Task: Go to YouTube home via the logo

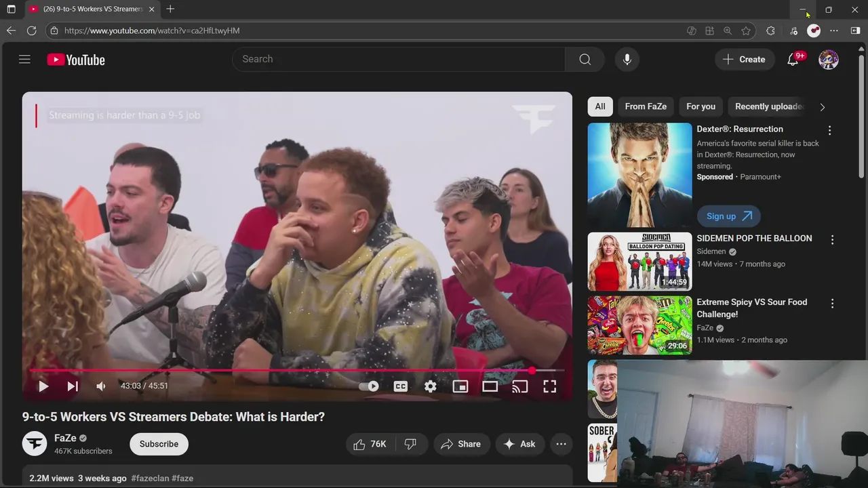Action: pyautogui.click(x=76, y=60)
